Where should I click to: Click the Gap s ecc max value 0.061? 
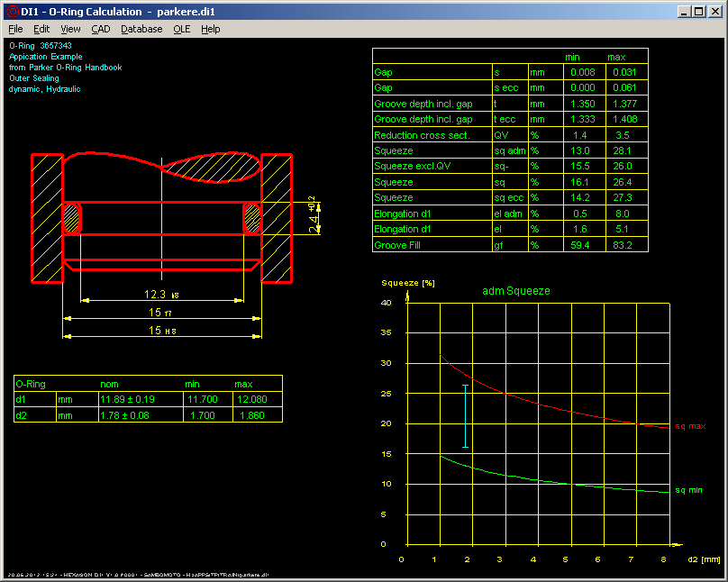pos(624,87)
